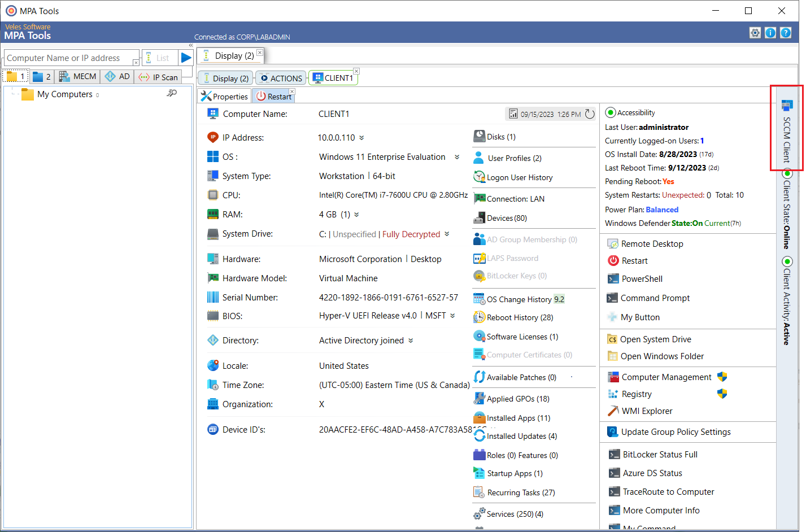This screenshot has height=532, width=806.
Task: Open Disks (1)
Action: pyautogui.click(x=494, y=137)
